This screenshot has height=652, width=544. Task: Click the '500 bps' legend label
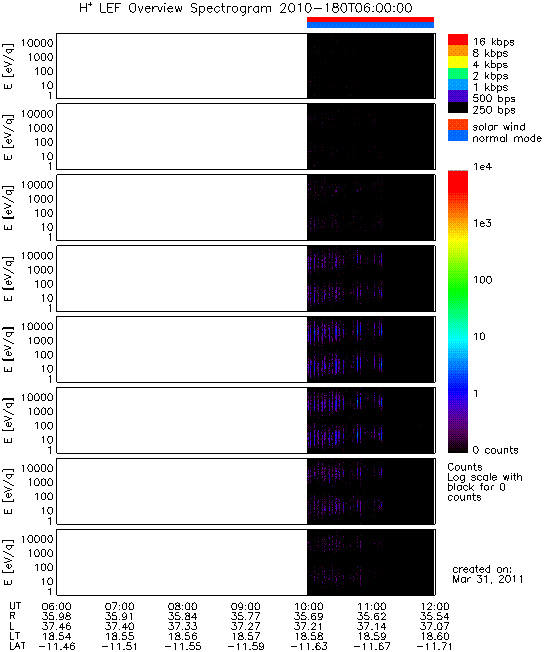click(x=494, y=99)
